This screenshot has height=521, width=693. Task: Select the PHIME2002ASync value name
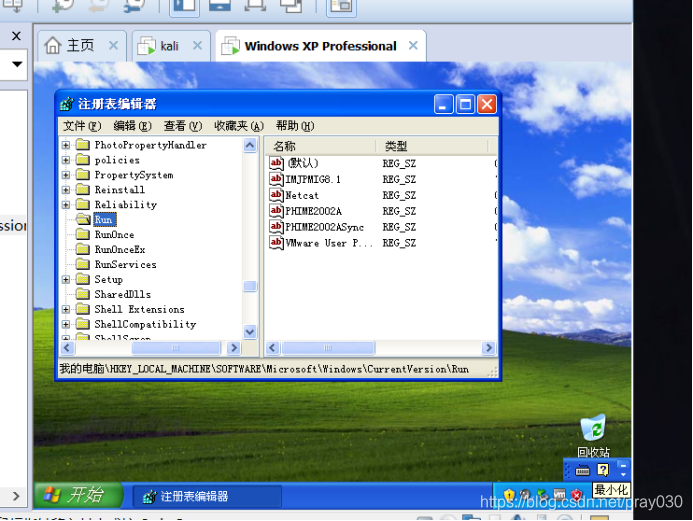coord(325,227)
